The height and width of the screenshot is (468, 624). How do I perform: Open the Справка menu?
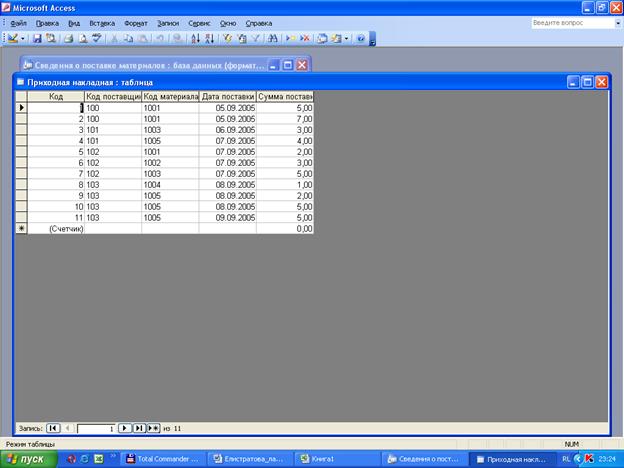(x=259, y=23)
